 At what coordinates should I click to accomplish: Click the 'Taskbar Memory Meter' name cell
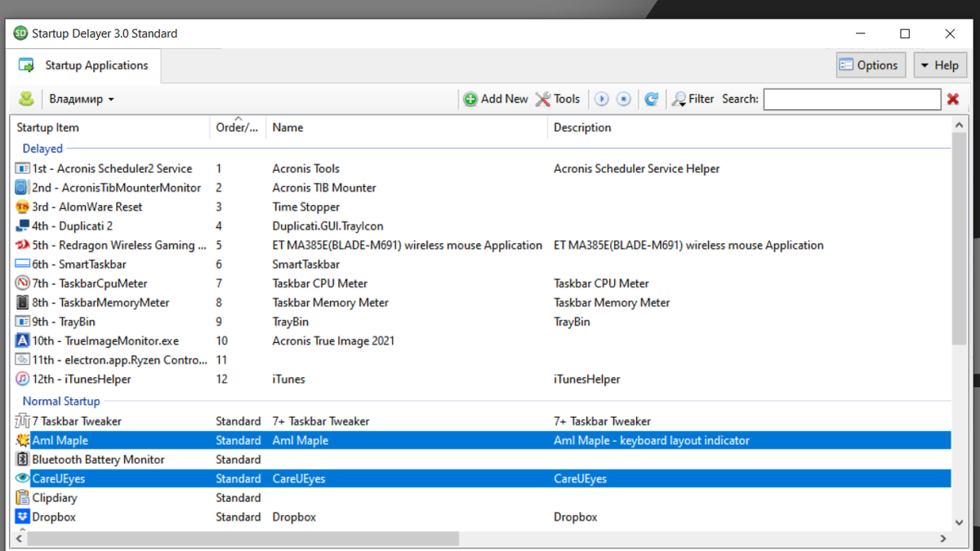[330, 303]
